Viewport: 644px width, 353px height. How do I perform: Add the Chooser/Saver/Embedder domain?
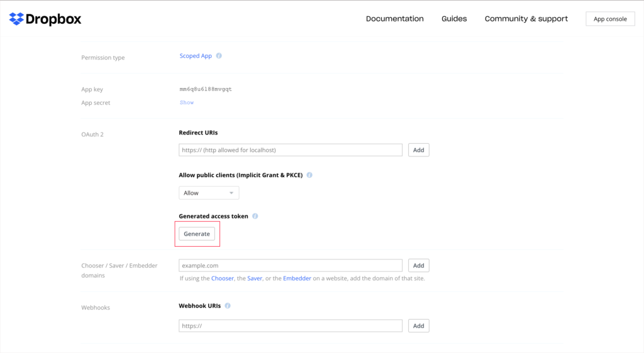(418, 265)
